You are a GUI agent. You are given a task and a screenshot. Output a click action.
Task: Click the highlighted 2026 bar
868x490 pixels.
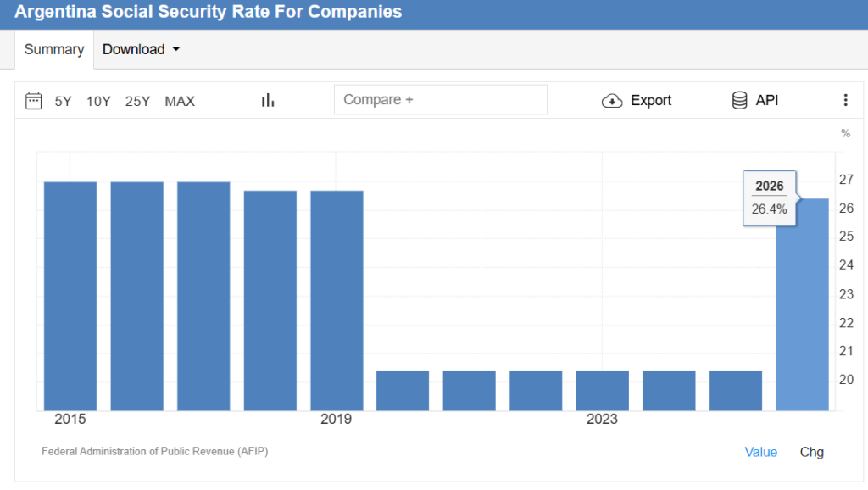tap(802, 305)
